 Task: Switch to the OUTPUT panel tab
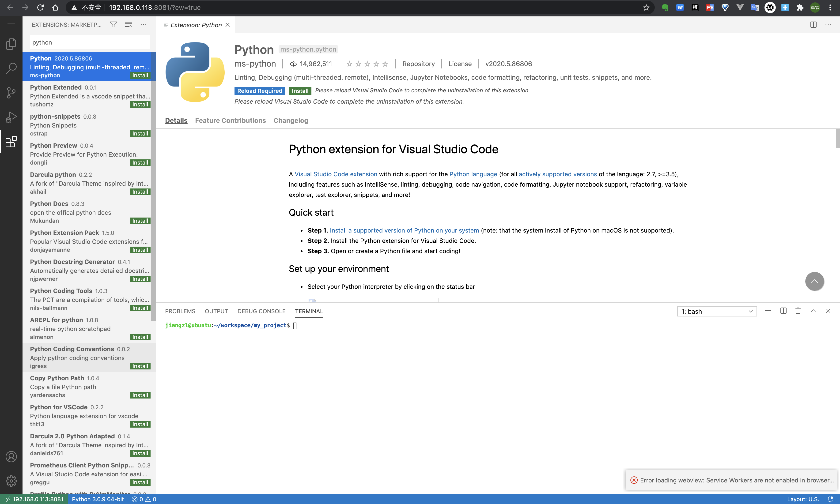click(216, 311)
